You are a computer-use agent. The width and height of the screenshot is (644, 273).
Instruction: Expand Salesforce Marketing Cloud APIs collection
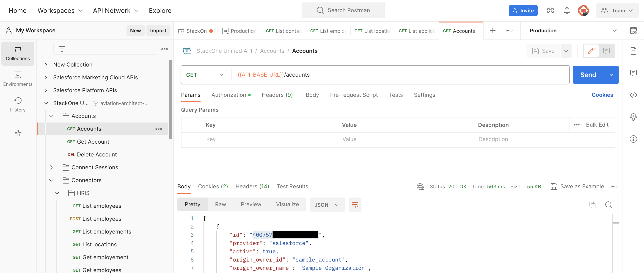click(x=46, y=77)
